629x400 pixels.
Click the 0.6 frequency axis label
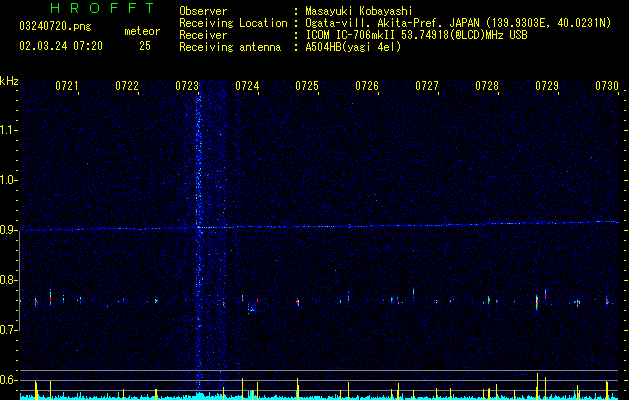tap(8, 380)
